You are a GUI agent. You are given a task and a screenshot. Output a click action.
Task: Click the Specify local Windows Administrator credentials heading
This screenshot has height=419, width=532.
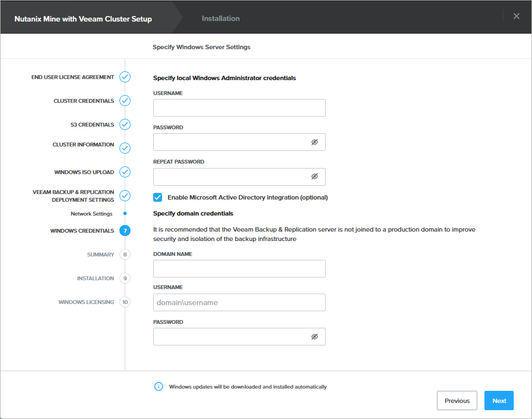coord(225,78)
